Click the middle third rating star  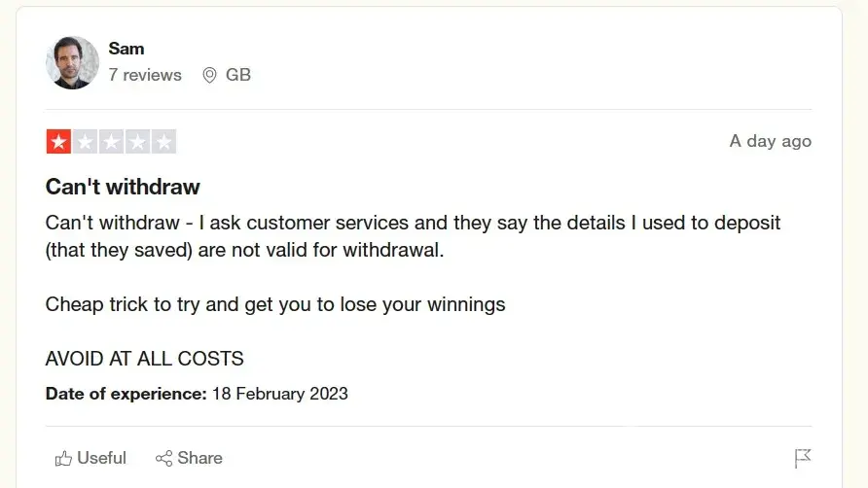point(111,142)
